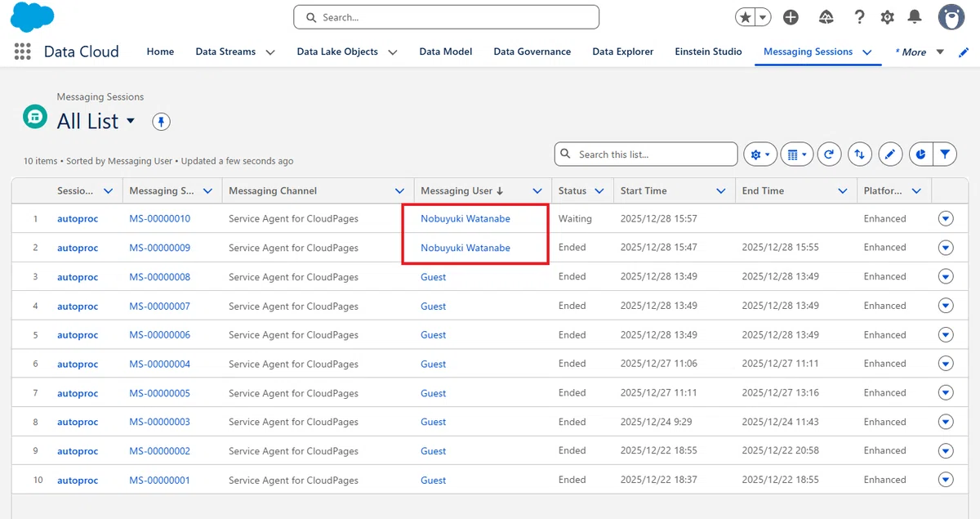The width and height of the screenshot is (980, 519).
Task: Expand the Data Streams tab chevron
Action: [270, 52]
